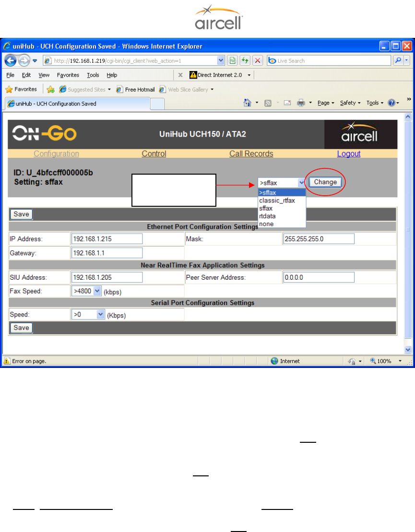Open the serial Speed dropdown

[x=88, y=315]
